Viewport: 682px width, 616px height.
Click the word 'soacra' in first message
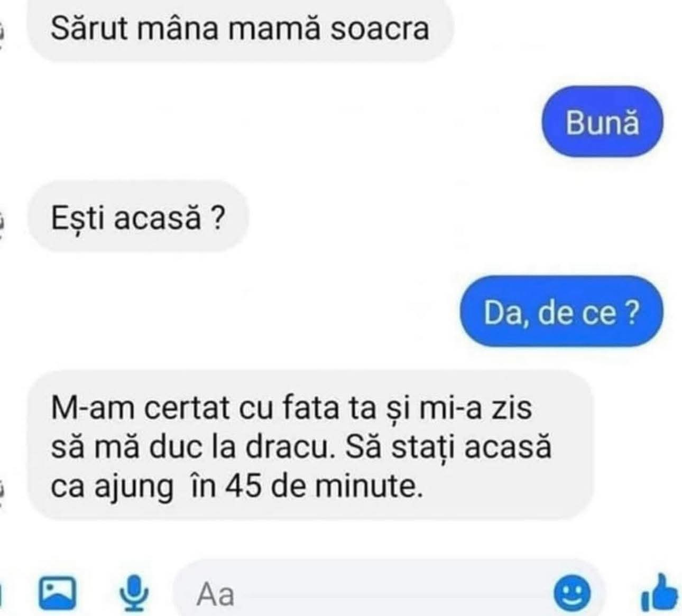tap(380, 30)
